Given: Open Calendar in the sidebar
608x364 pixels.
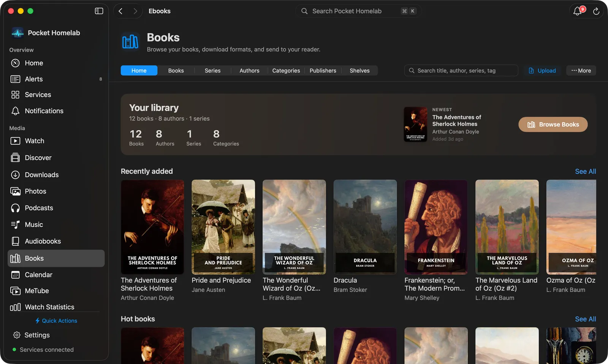Looking at the screenshot, I should point(56,275).
